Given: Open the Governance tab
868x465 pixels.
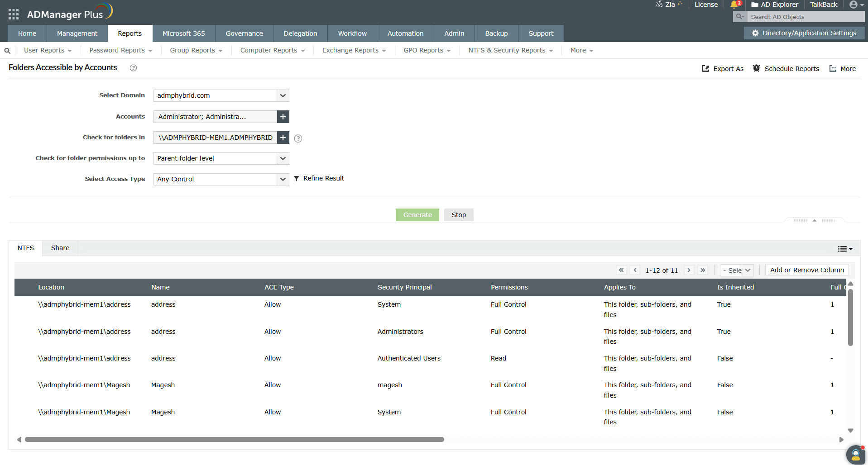Looking at the screenshot, I should coord(245,33).
